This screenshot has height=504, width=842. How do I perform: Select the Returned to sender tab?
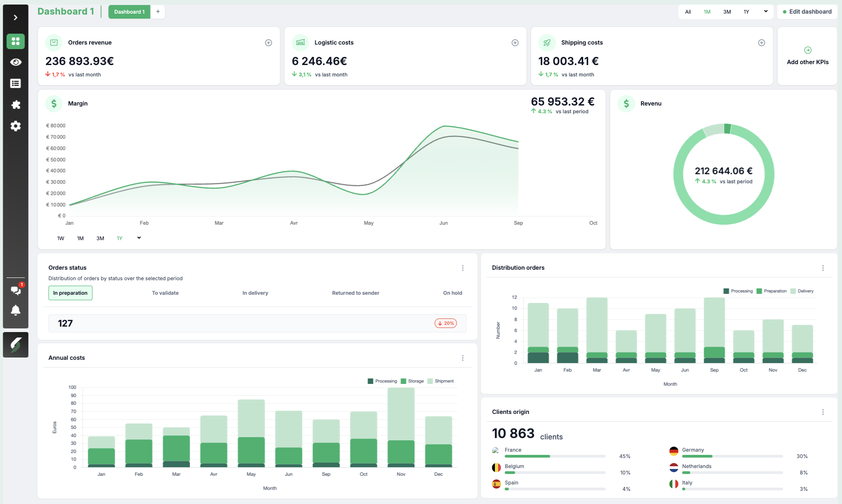coord(355,293)
